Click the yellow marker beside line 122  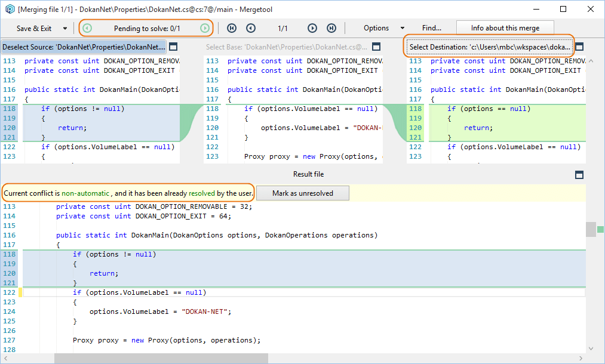(x=20, y=292)
